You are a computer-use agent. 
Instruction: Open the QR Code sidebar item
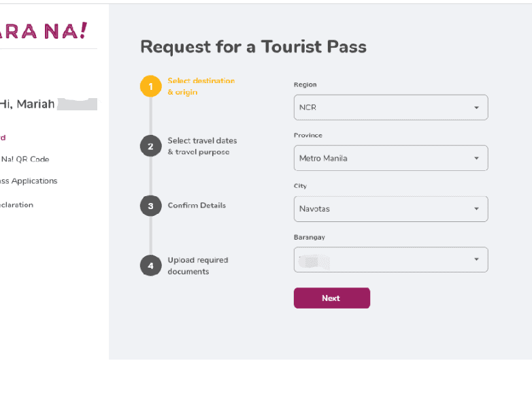(25, 159)
